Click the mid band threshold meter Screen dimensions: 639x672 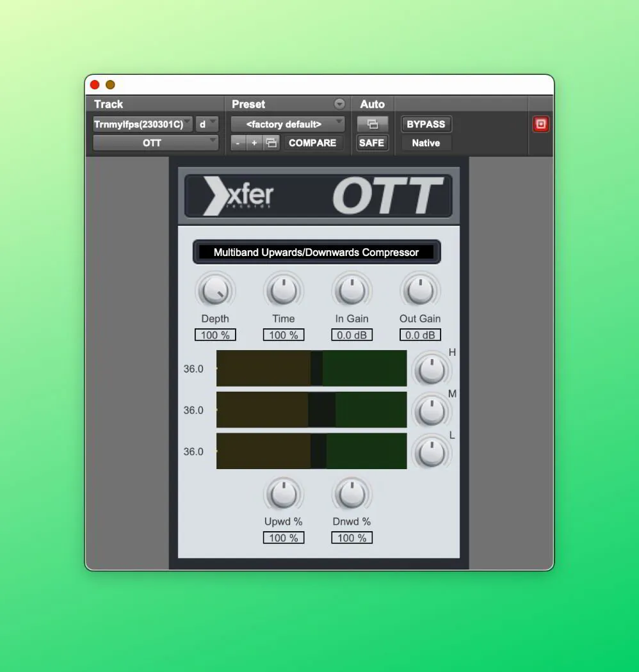tap(311, 410)
